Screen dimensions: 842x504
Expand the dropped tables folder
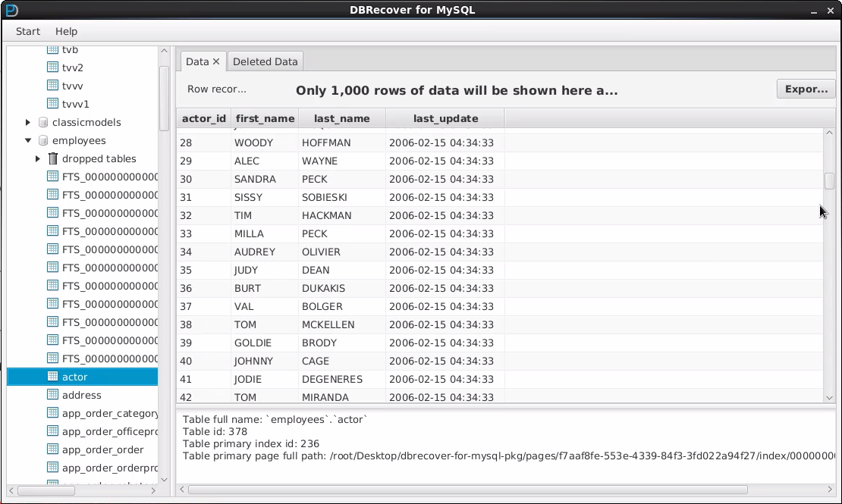click(x=38, y=158)
